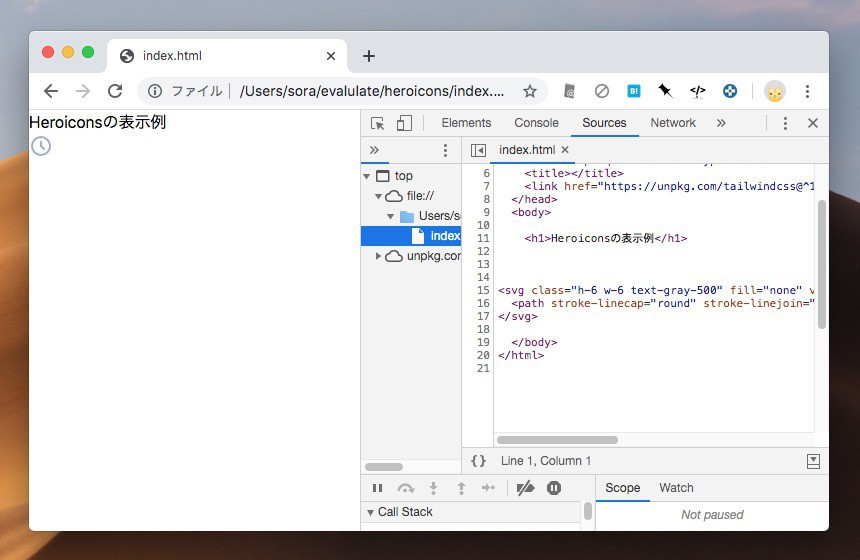Toggle the device toolbar icon
Viewport: 860px width, 560px height.
pyautogui.click(x=404, y=123)
